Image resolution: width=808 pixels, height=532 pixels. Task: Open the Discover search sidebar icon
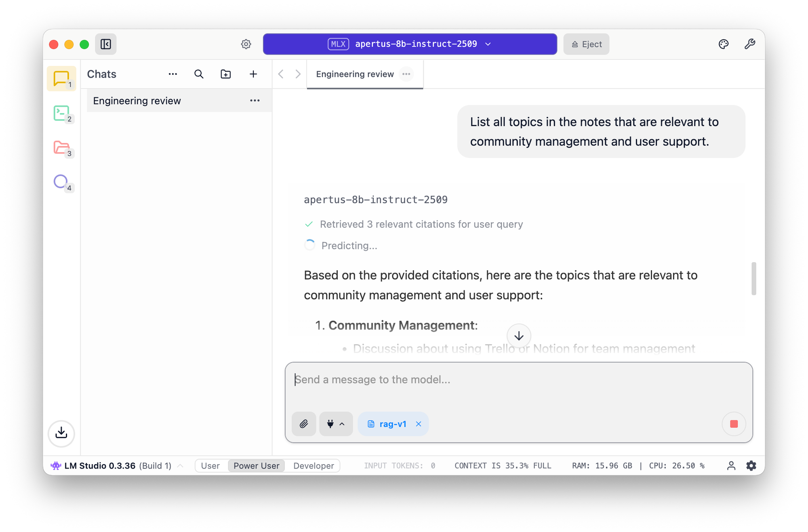(x=61, y=182)
